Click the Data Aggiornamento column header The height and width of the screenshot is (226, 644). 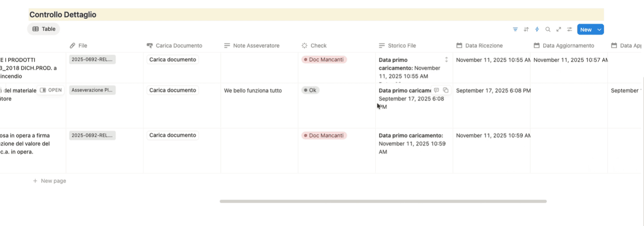coord(564,46)
